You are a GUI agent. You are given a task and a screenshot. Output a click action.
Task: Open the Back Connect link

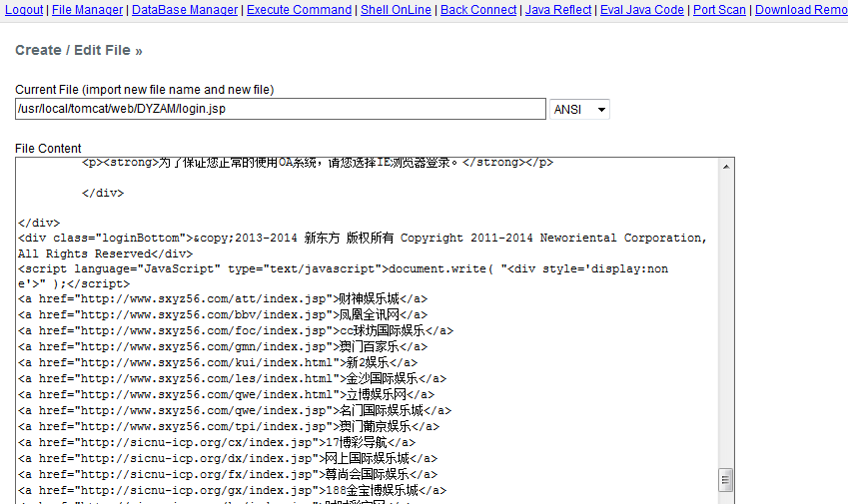[478, 10]
